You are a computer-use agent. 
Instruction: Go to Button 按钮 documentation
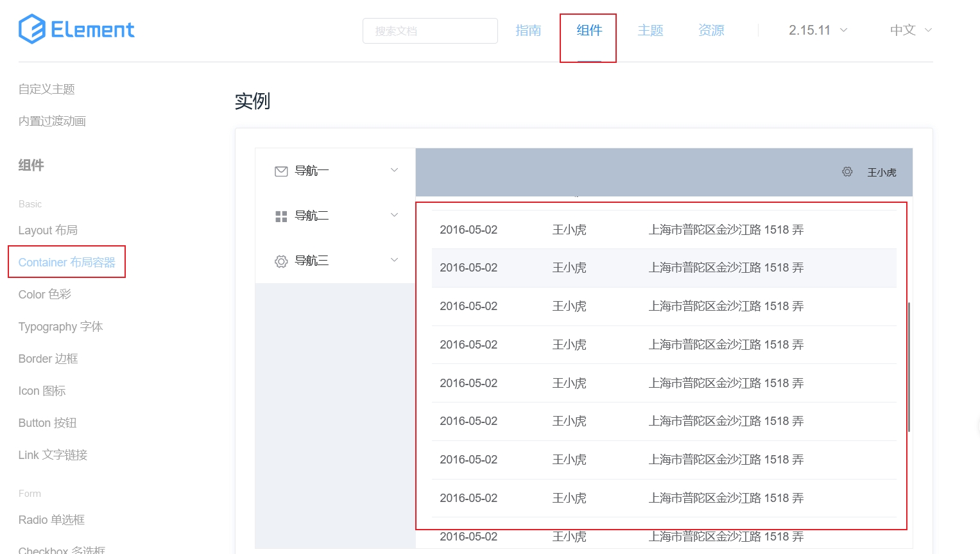(47, 423)
